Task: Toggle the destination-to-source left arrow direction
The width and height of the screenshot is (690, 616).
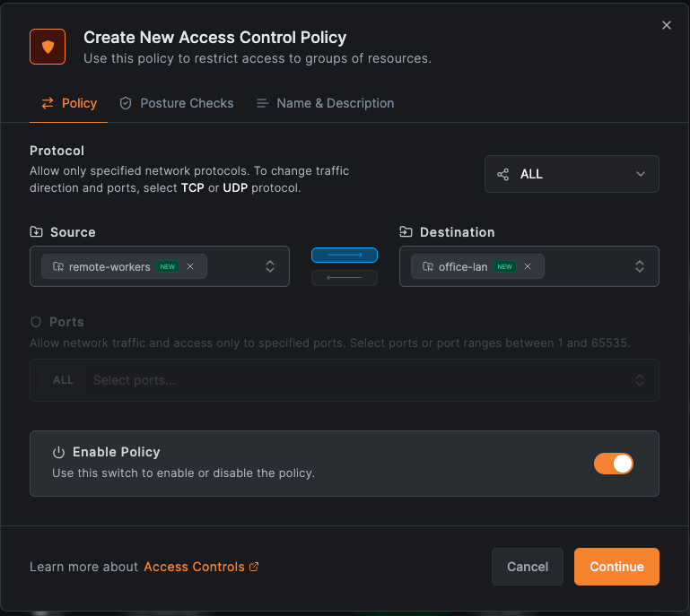Action: click(x=345, y=278)
